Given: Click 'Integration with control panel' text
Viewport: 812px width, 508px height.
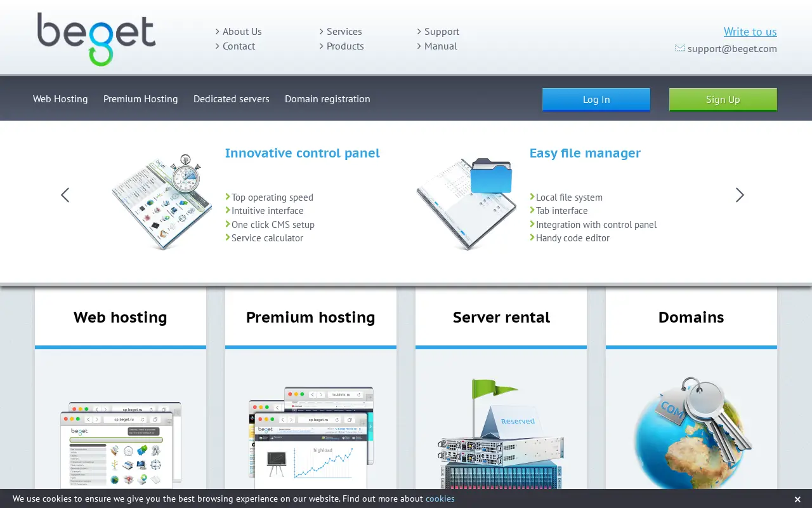Looking at the screenshot, I should 596,225.
